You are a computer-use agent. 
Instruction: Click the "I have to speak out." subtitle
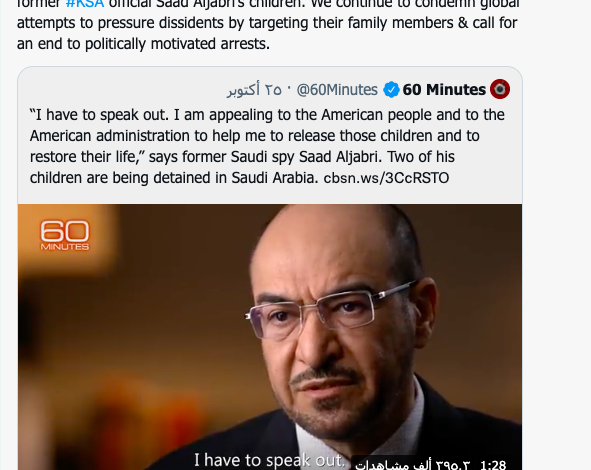pos(269,460)
